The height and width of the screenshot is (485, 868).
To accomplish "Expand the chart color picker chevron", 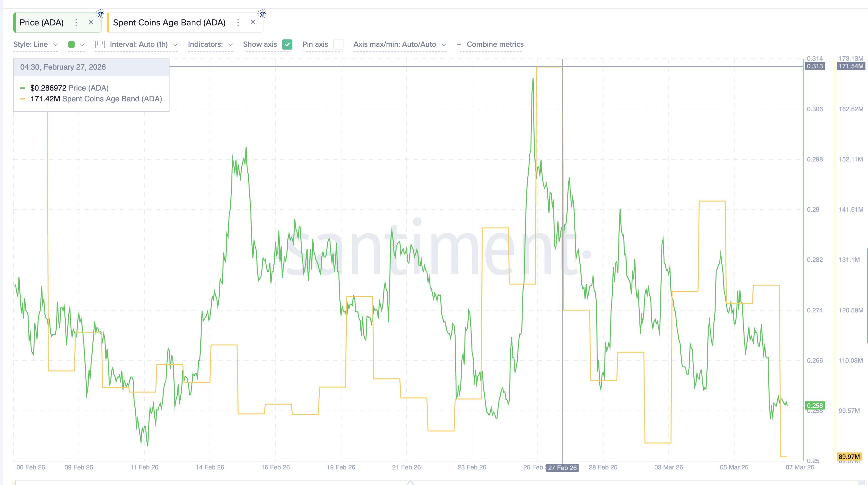I will pos(83,44).
